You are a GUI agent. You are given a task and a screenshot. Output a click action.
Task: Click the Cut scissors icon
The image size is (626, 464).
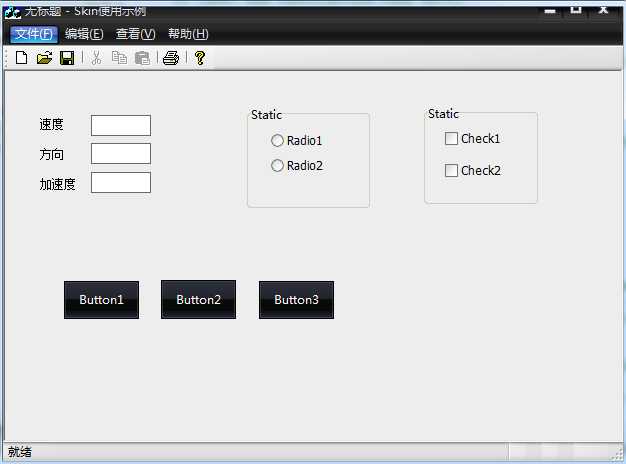[96, 58]
